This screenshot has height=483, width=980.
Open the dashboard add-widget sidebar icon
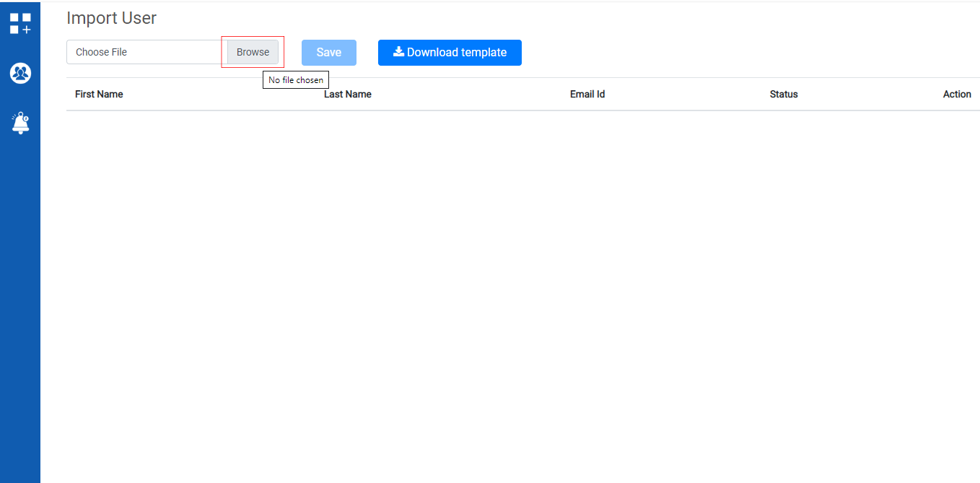[x=20, y=23]
